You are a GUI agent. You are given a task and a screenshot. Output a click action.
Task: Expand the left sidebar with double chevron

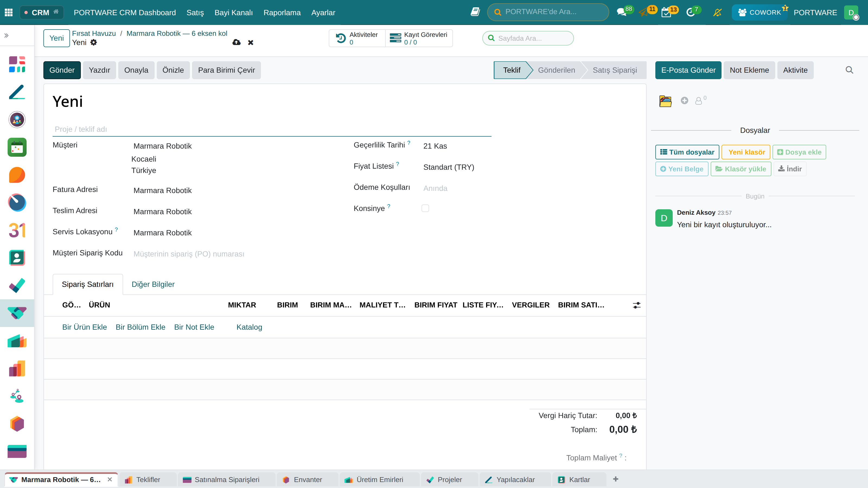[x=7, y=35]
